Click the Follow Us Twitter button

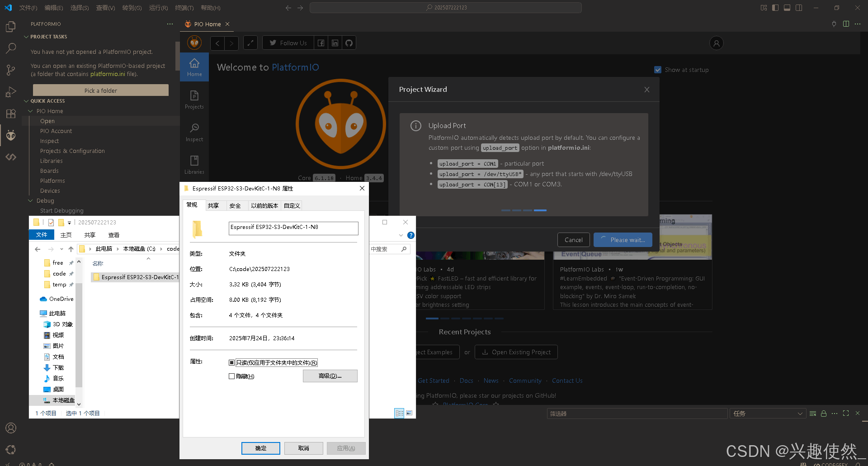(x=288, y=43)
